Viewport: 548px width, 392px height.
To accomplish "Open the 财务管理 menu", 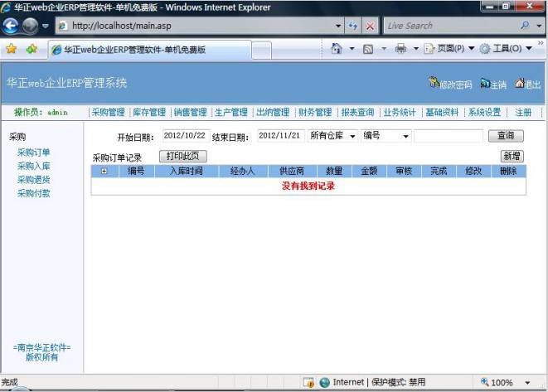I will 315,113.
